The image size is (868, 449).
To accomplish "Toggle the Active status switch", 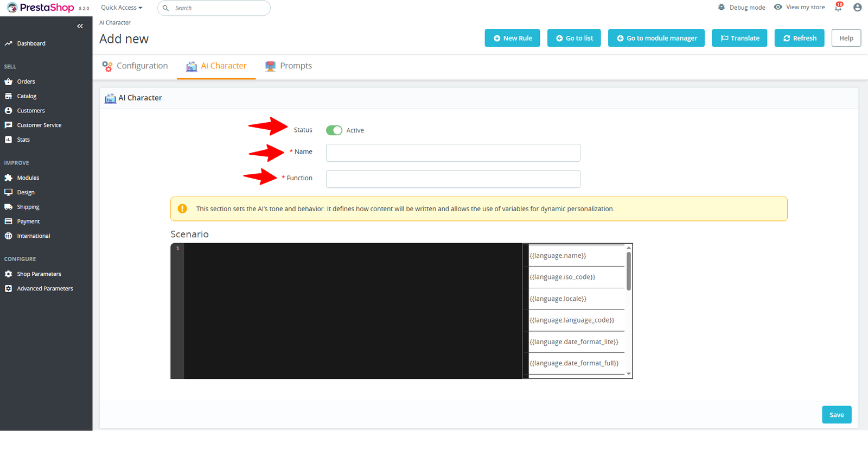I will tap(334, 130).
